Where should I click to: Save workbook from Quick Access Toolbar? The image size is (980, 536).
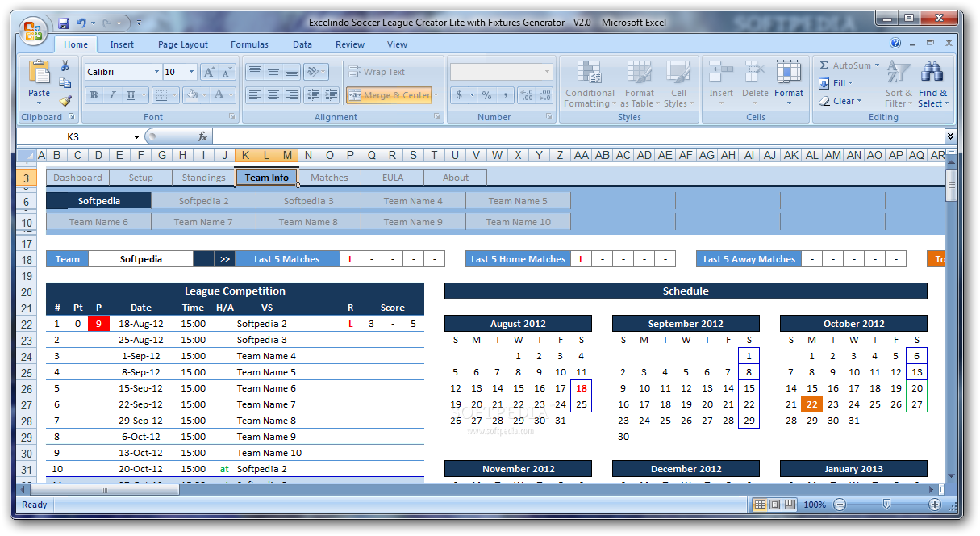64,23
